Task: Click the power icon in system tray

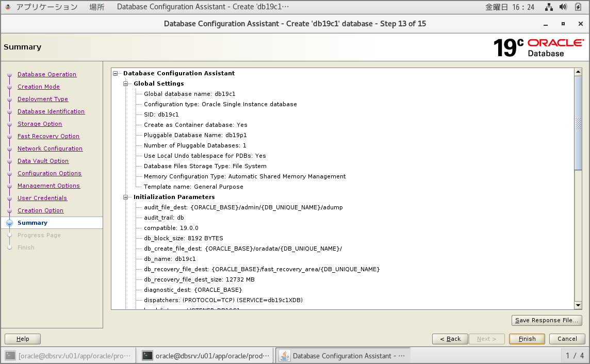Action: (x=578, y=7)
